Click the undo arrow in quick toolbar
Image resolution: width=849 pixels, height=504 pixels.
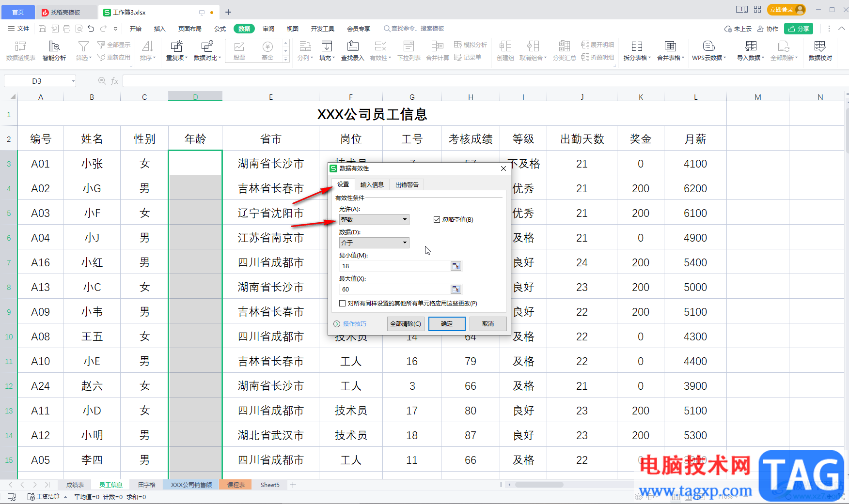point(91,29)
